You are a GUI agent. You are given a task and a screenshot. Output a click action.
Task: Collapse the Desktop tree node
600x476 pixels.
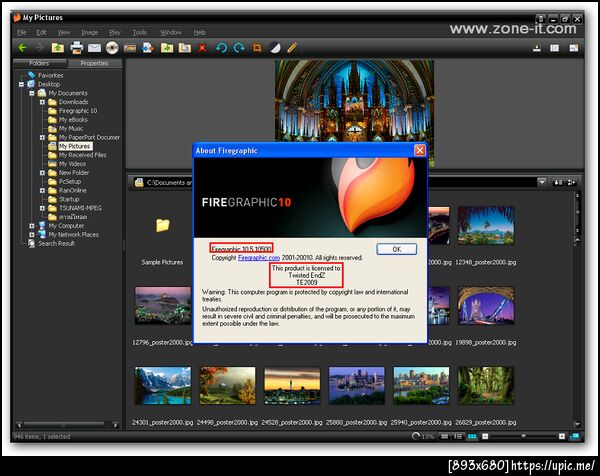21,84
